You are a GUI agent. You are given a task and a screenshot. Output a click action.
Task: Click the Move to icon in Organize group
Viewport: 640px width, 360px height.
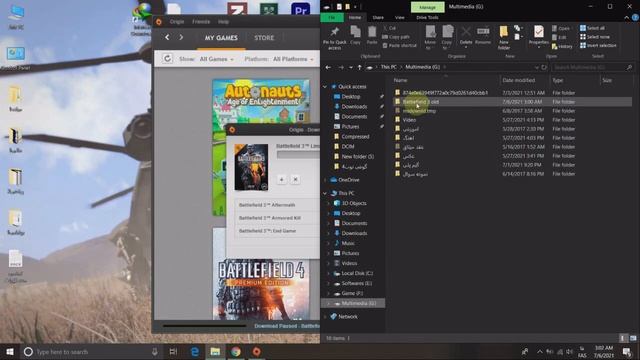[x=430, y=38]
